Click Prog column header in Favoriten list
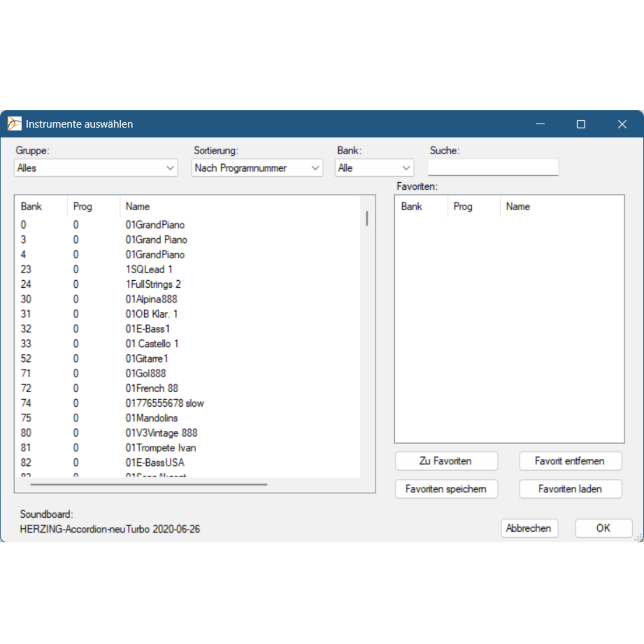Viewport: 644px width, 644px height. 463,207
